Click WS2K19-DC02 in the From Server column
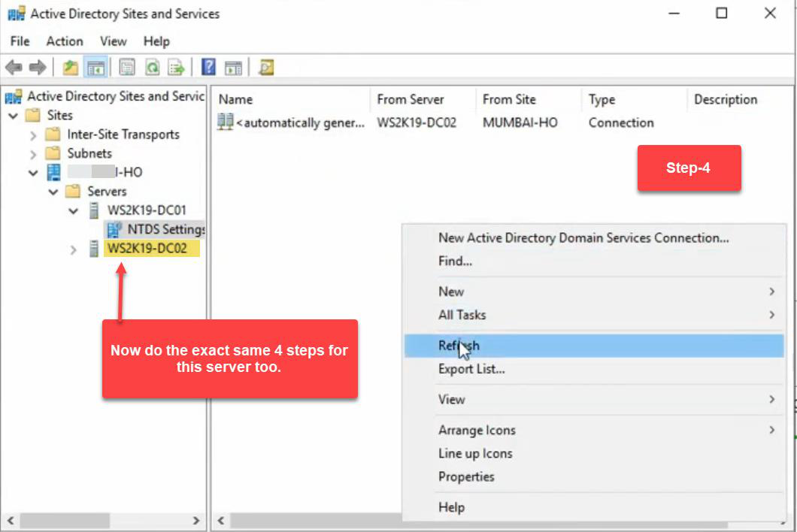797x532 pixels. [x=417, y=122]
